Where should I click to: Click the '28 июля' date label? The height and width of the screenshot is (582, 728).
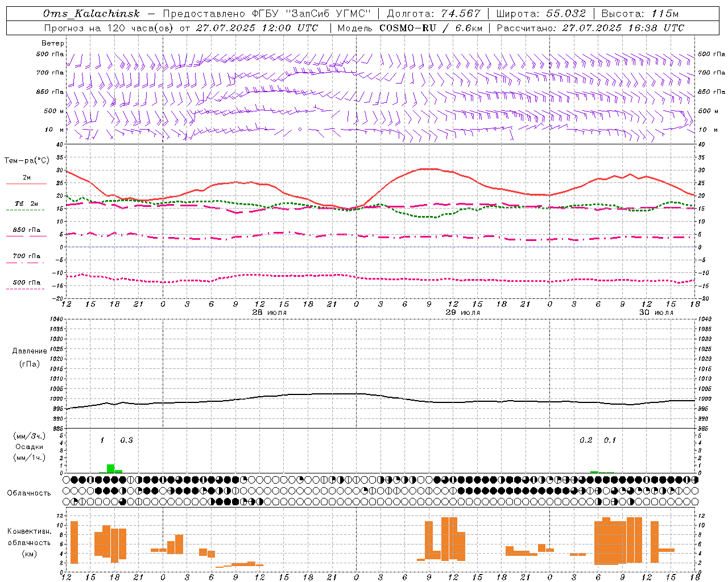[x=269, y=313]
